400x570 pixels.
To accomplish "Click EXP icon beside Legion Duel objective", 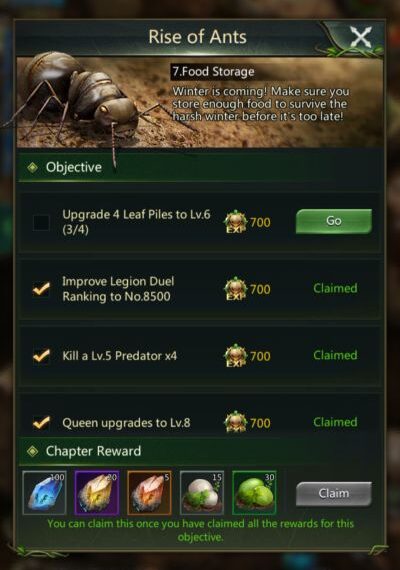I will (235, 289).
